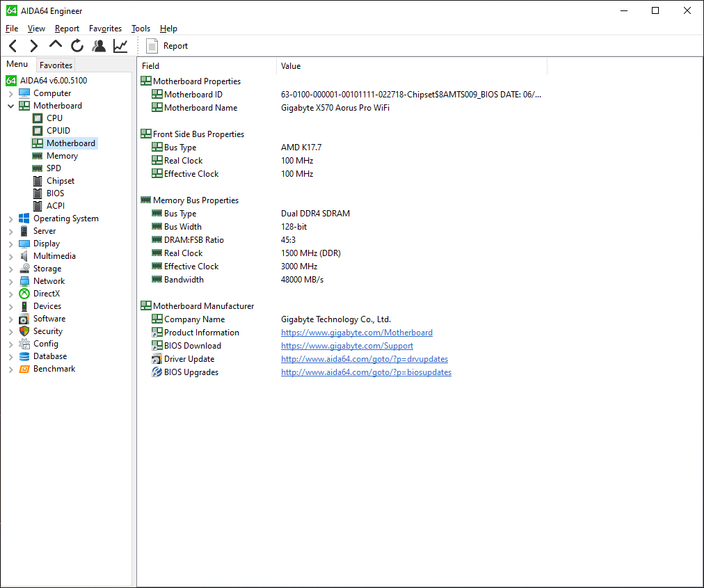This screenshot has height=588, width=704.
Task: Sort by the Value column header
Action: pos(412,66)
